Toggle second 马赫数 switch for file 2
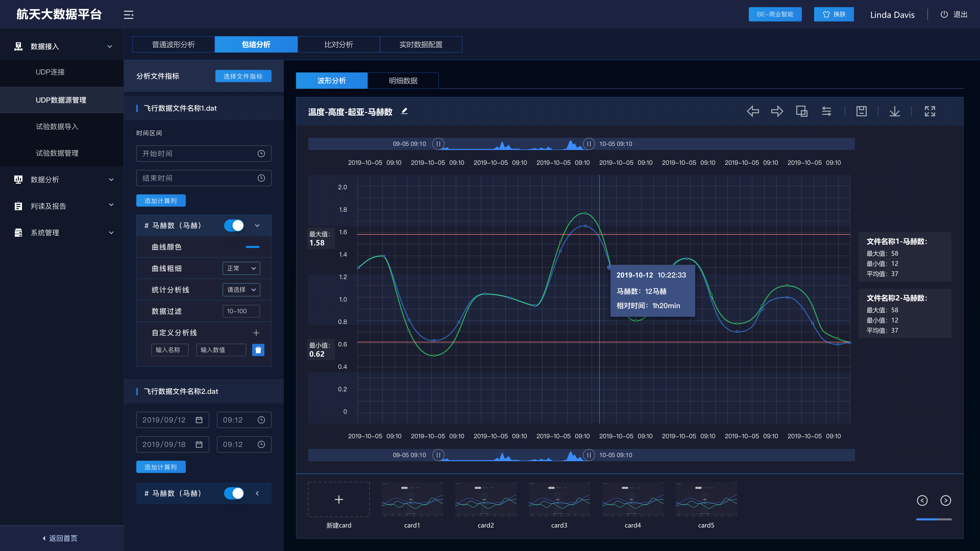980x551 pixels. pyautogui.click(x=234, y=493)
